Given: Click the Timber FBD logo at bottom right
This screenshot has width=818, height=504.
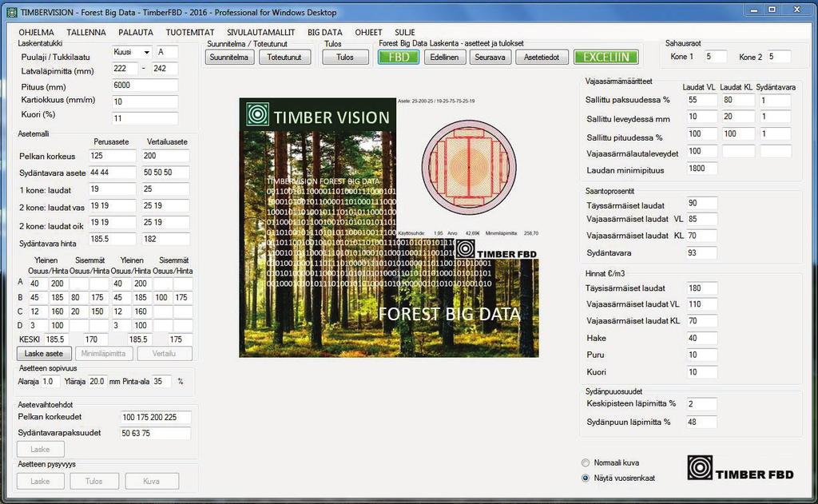Looking at the screenshot, I should tap(741, 468).
